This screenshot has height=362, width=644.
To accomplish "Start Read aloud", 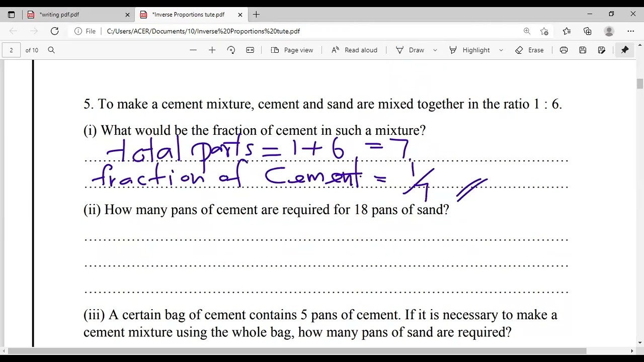I will 354,50.
